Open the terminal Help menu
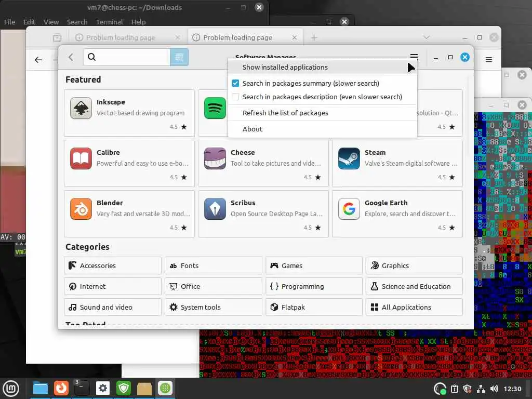 pyautogui.click(x=138, y=22)
